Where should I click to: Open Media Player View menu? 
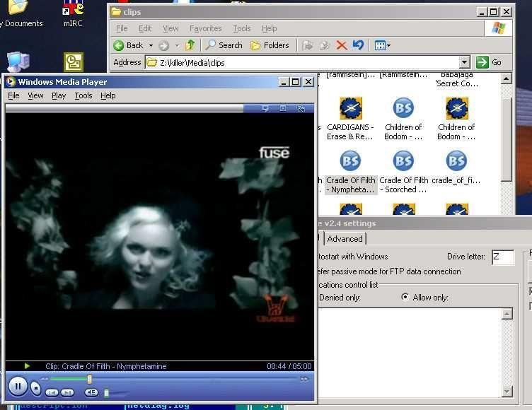pyautogui.click(x=35, y=95)
